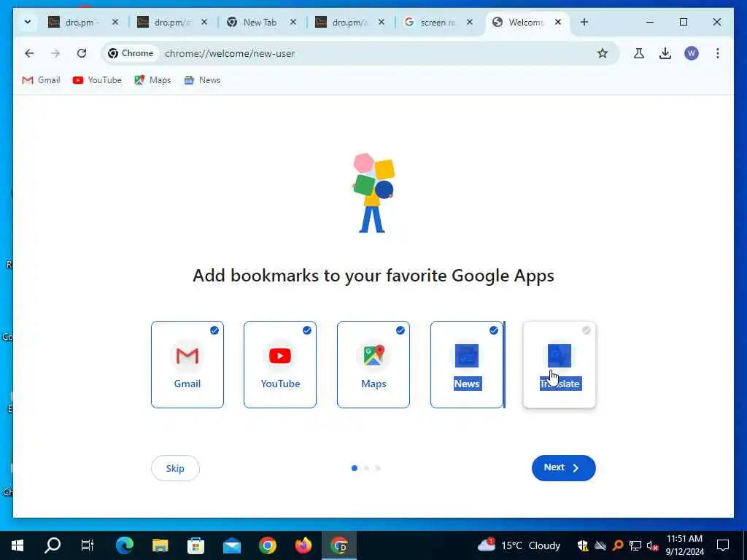Open Chrome Labs flask icon
747x560 pixels.
639,53
